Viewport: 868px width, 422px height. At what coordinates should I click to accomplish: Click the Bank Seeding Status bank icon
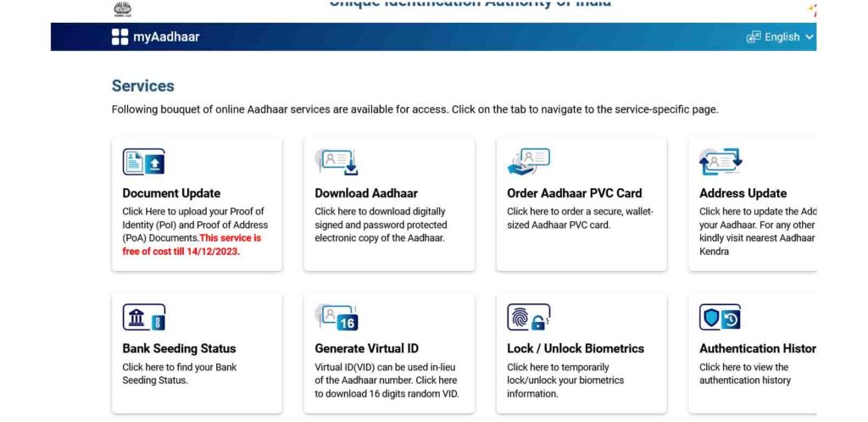(143, 318)
